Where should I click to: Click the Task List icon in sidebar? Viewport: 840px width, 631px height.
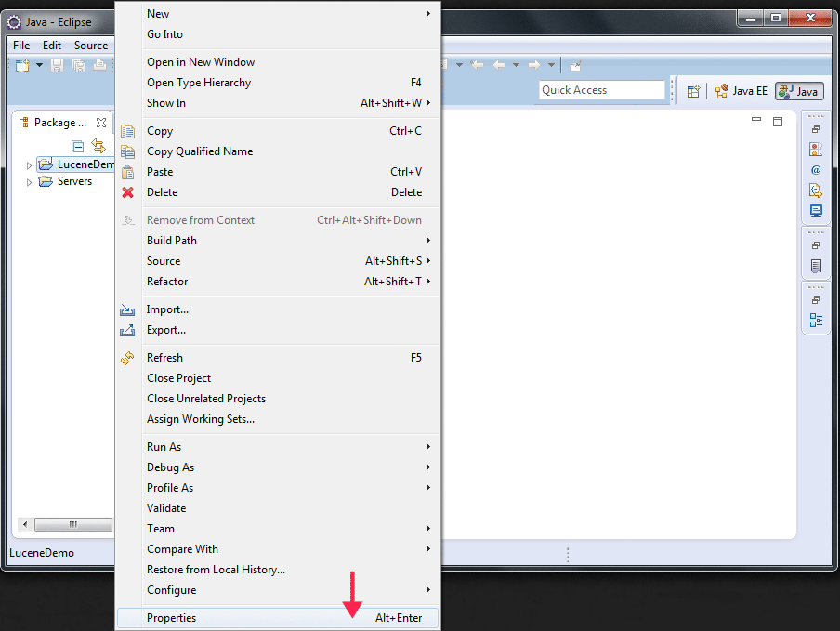tap(816, 266)
